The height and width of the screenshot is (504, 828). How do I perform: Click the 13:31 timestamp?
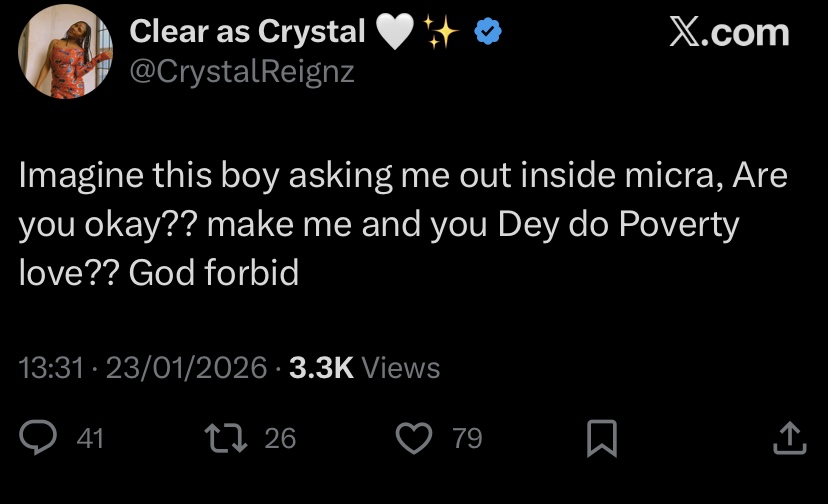click(50, 368)
